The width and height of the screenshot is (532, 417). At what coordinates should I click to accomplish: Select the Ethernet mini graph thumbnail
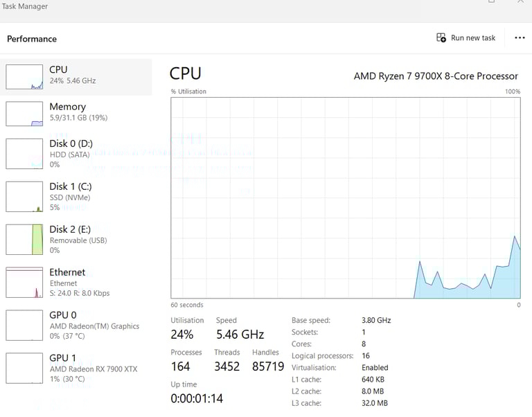[x=24, y=283]
